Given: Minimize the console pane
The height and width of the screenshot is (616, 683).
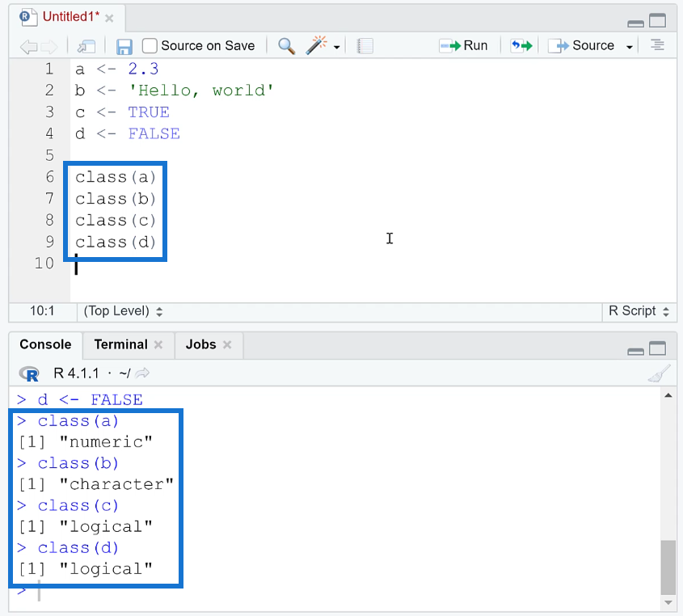Looking at the screenshot, I should [x=635, y=351].
